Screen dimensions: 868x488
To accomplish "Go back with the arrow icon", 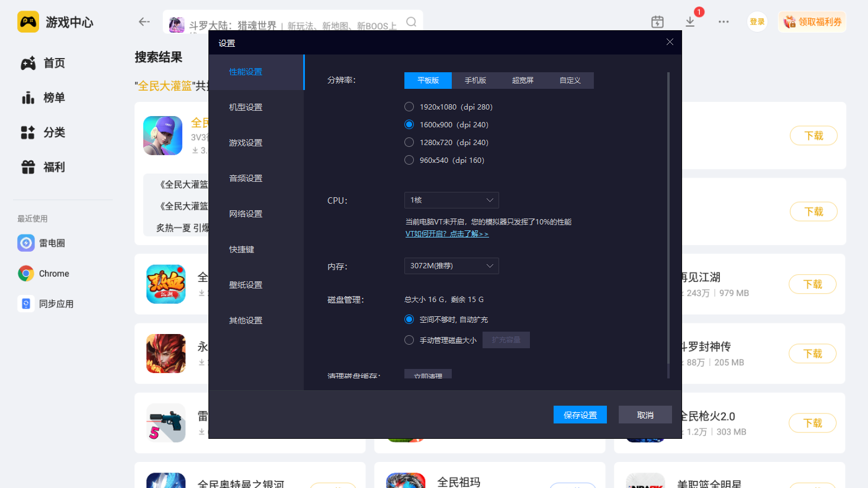I will point(144,22).
